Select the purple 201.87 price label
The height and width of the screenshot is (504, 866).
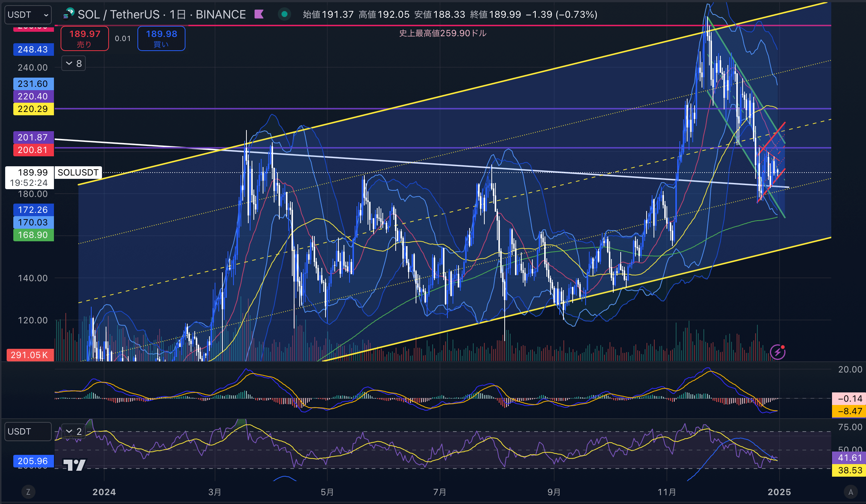tap(33, 137)
